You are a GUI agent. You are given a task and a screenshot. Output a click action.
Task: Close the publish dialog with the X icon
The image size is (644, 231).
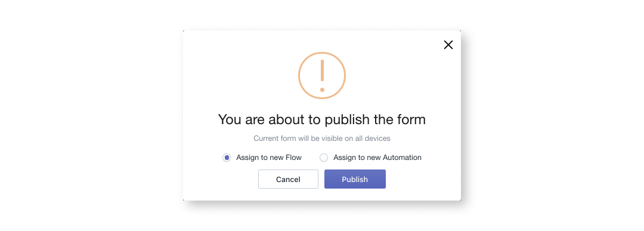tap(448, 45)
